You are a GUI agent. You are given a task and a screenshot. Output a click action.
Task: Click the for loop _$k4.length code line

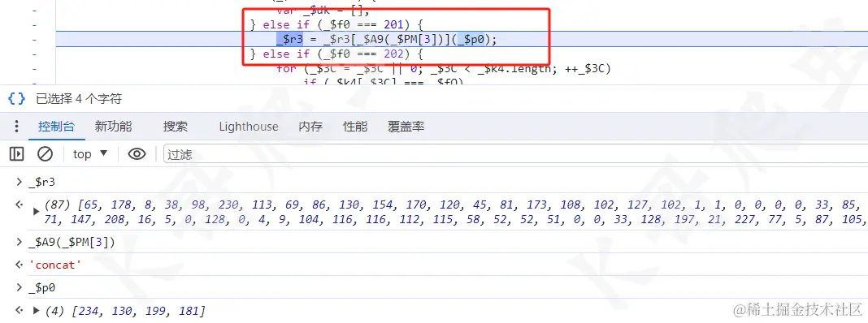tap(444, 69)
